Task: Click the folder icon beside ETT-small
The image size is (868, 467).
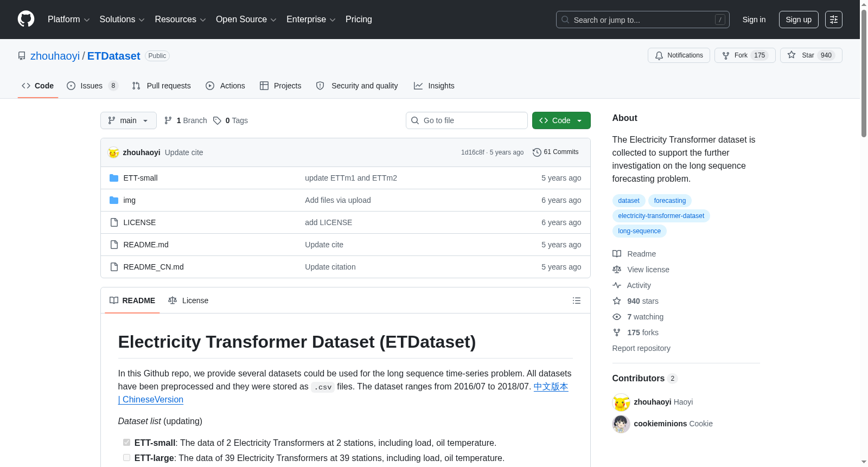Action: tap(114, 178)
